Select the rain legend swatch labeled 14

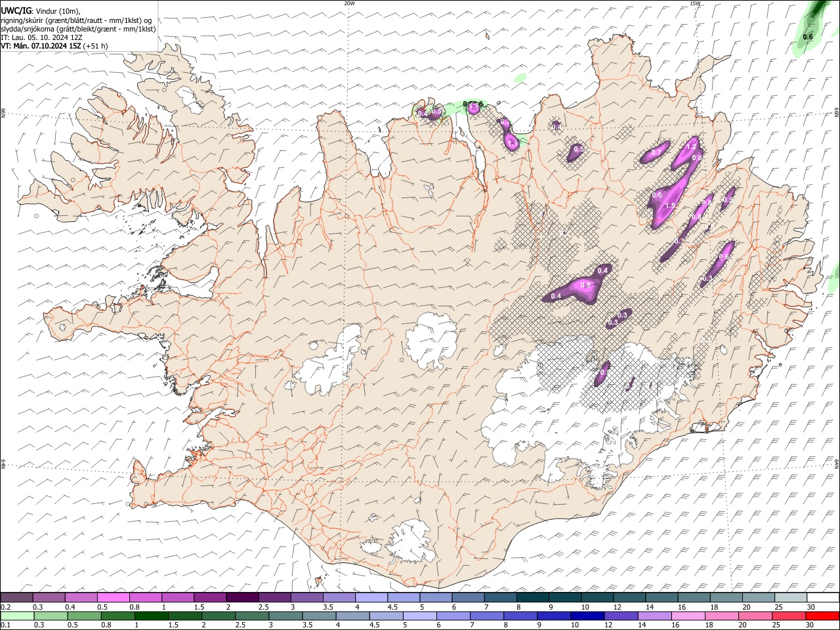[654, 616]
